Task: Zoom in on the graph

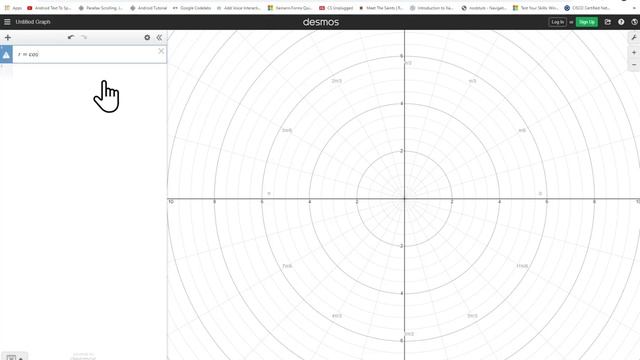Action: tap(634, 53)
